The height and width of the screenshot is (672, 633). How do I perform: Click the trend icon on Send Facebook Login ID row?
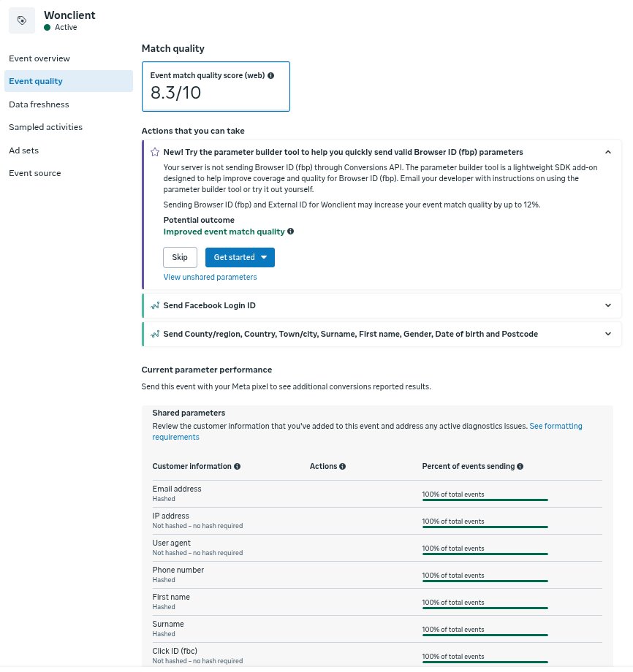point(154,305)
